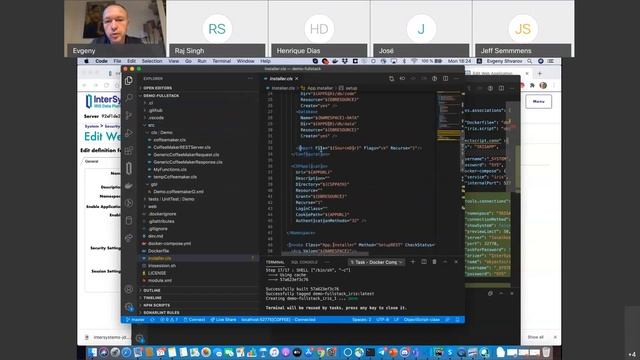The width and height of the screenshot is (640, 360).
Task: Open the Docker view in activity bar
Action: pos(129,186)
